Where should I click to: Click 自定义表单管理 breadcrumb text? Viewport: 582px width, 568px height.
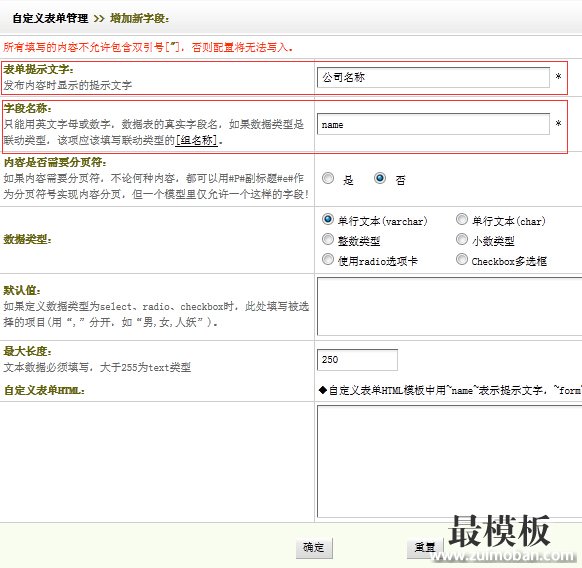(x=50, y=18)
